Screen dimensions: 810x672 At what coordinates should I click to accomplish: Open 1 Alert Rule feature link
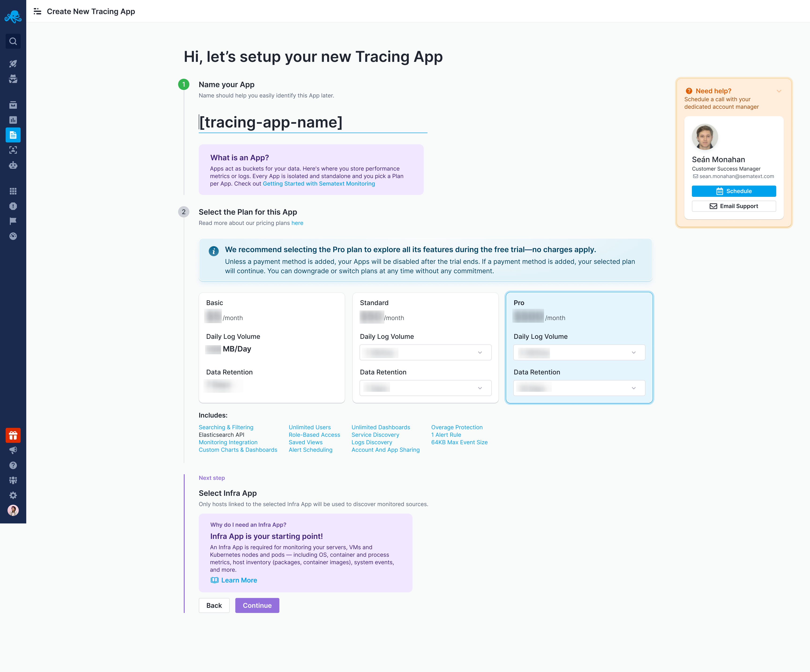coord(446,434)
